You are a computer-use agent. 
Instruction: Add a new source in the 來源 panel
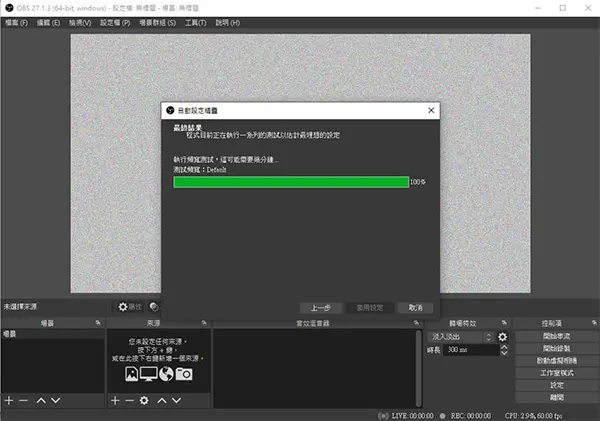pos(115,400)
